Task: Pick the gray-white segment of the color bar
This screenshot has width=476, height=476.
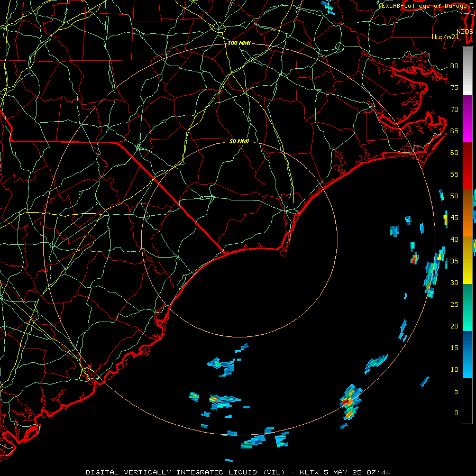Action: coord(467,71)
